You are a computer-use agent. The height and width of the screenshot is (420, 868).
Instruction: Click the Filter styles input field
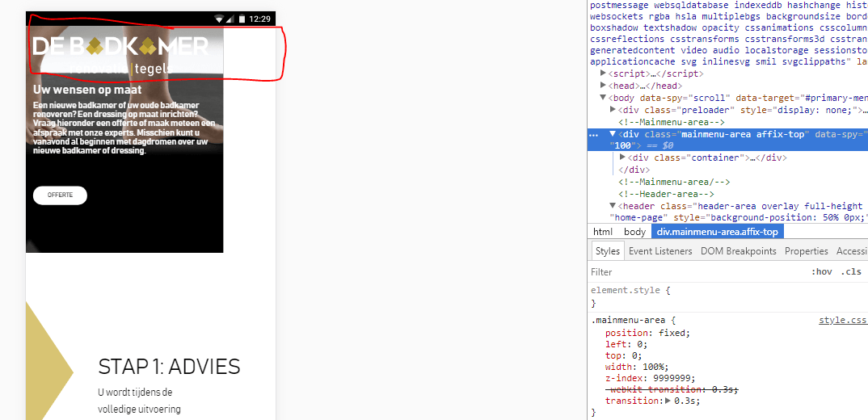[x=695, y=272]
